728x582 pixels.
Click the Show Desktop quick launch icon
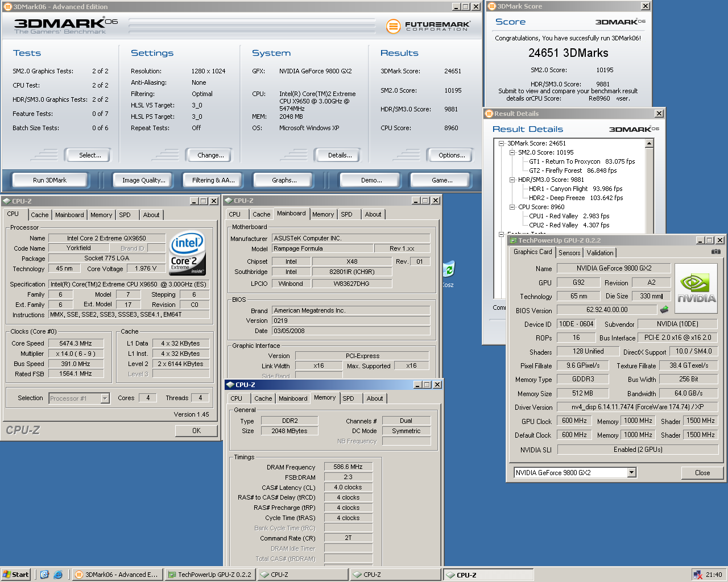pos(44,575)
